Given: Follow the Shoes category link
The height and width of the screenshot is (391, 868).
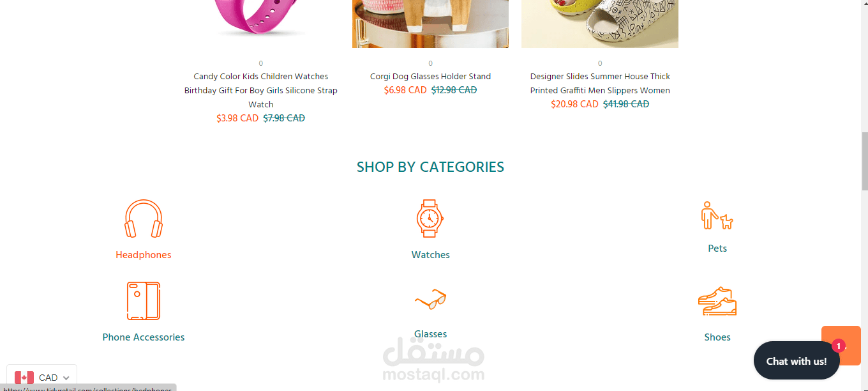Looking at the screenshot, I should 717,337.
